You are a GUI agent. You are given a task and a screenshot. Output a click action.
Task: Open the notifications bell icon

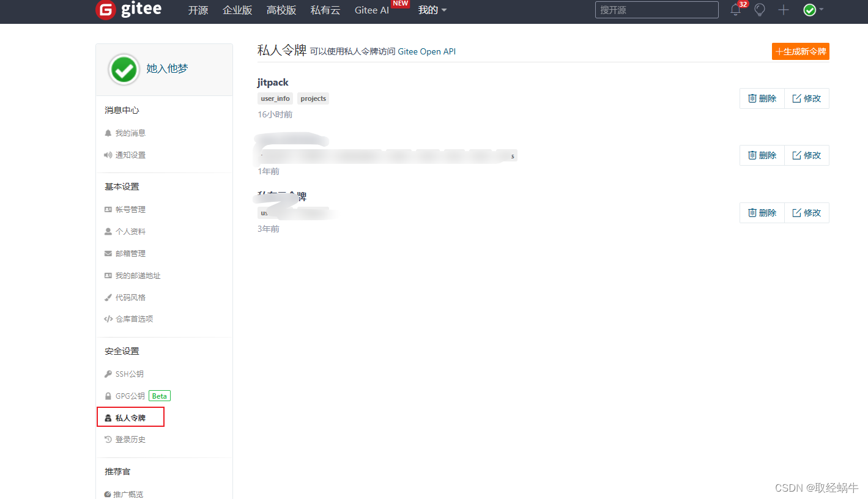pos(735,10)
